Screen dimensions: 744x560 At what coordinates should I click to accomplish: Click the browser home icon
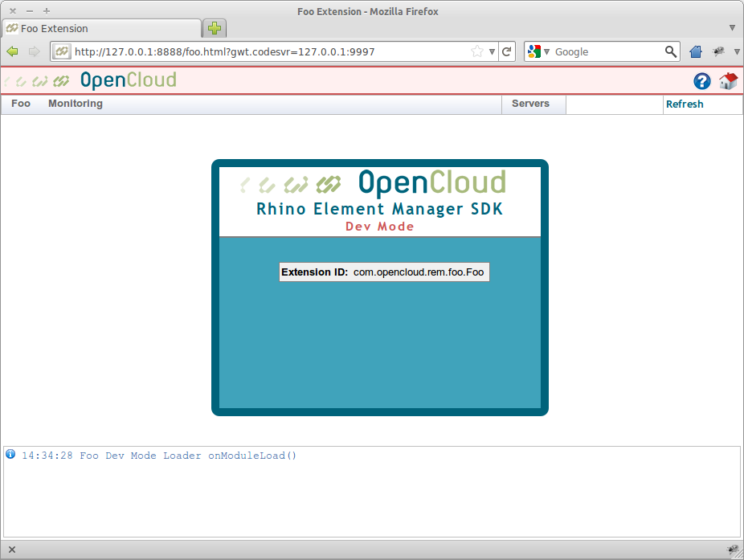coord(695,51)
